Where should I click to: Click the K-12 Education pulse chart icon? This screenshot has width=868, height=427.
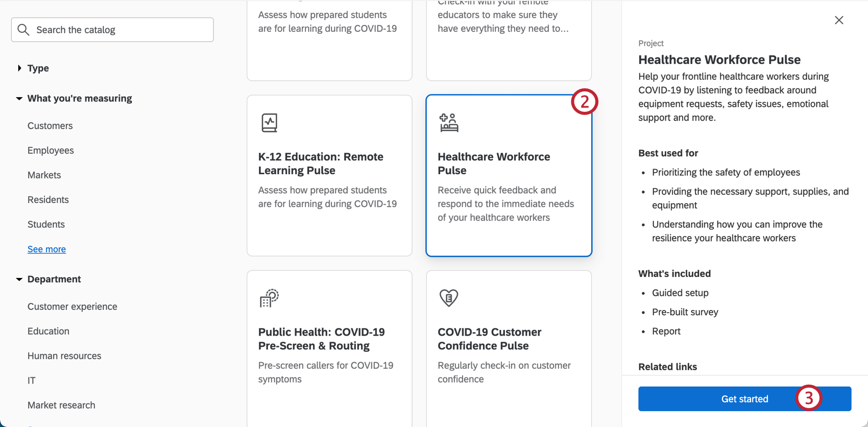coord(269,123)
